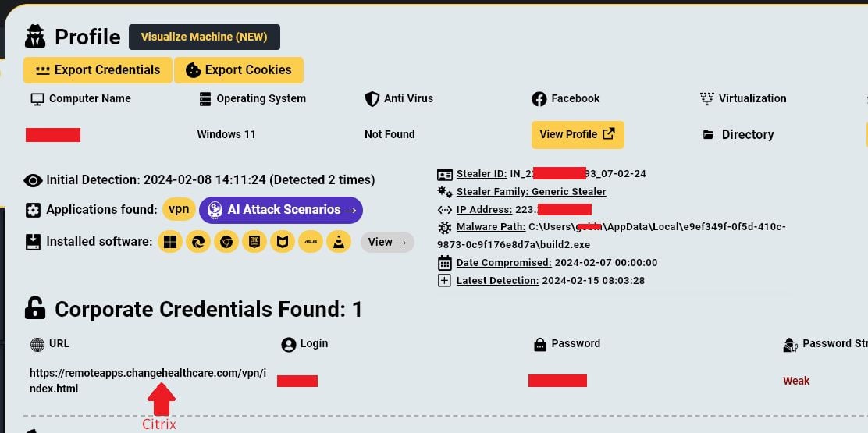This screenshot has height=433, width=868.
Task: Click the Windows installed software icon
Action: [x=170, y=242]
